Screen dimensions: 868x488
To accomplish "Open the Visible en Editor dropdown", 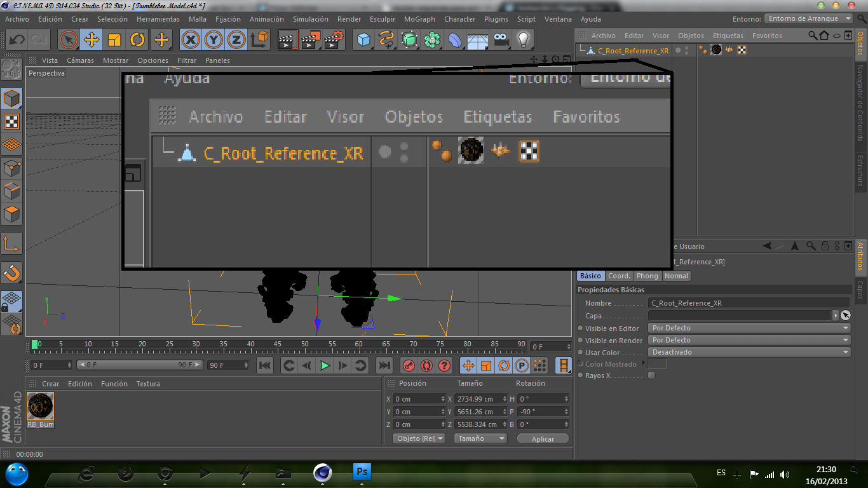I will [749, 328].
